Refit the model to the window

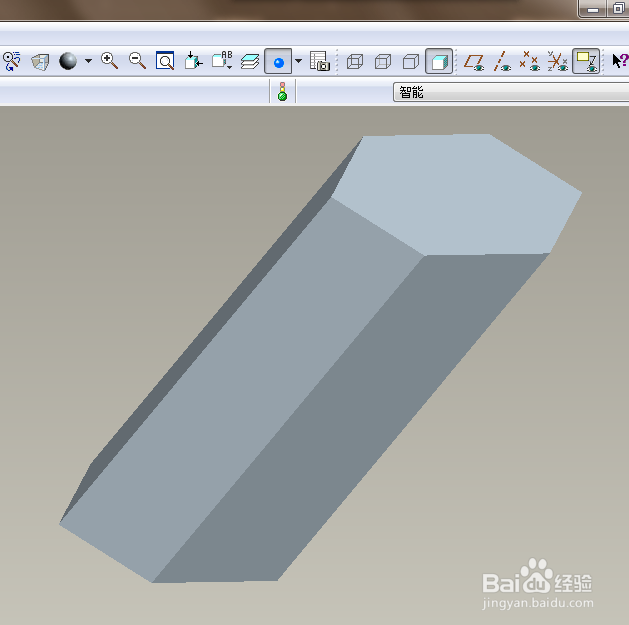[x=165, y=61]
